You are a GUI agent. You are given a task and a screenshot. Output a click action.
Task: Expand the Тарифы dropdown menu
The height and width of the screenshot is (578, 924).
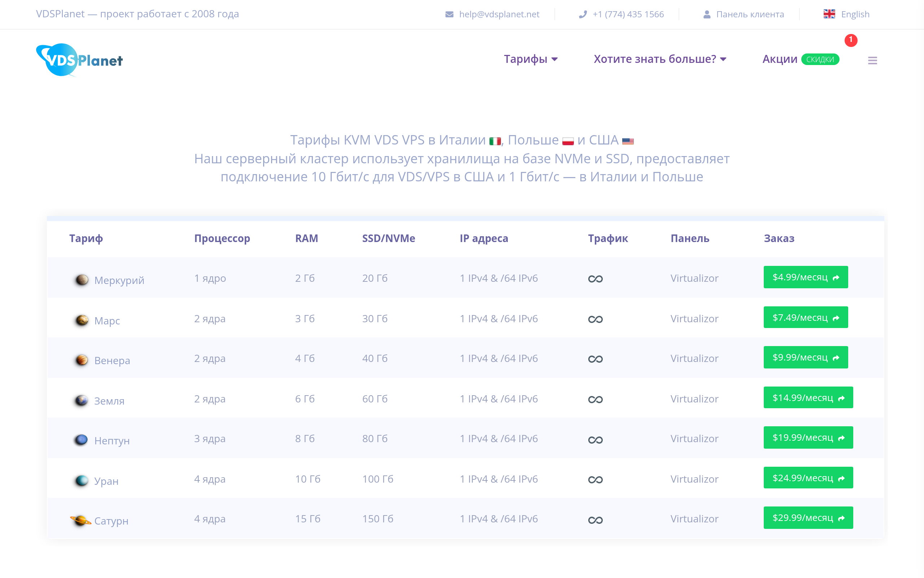(x=531, y=59)
